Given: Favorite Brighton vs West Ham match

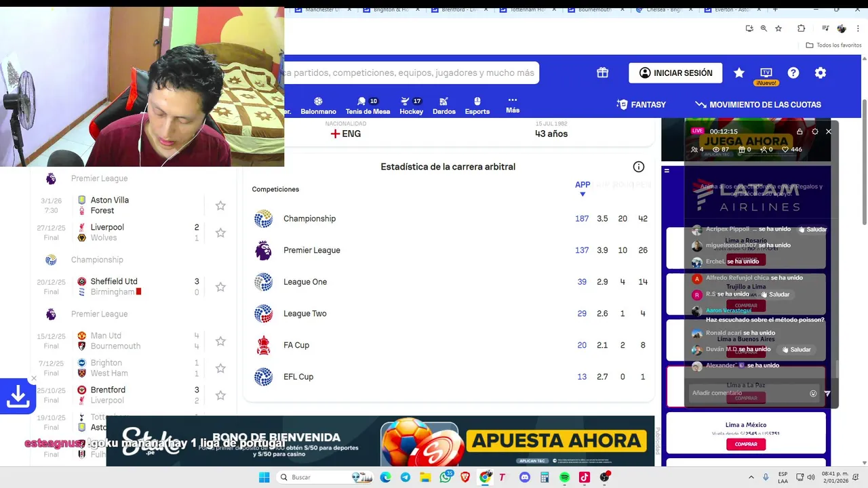Looking at the screenshot, I should tap(220, 368).
